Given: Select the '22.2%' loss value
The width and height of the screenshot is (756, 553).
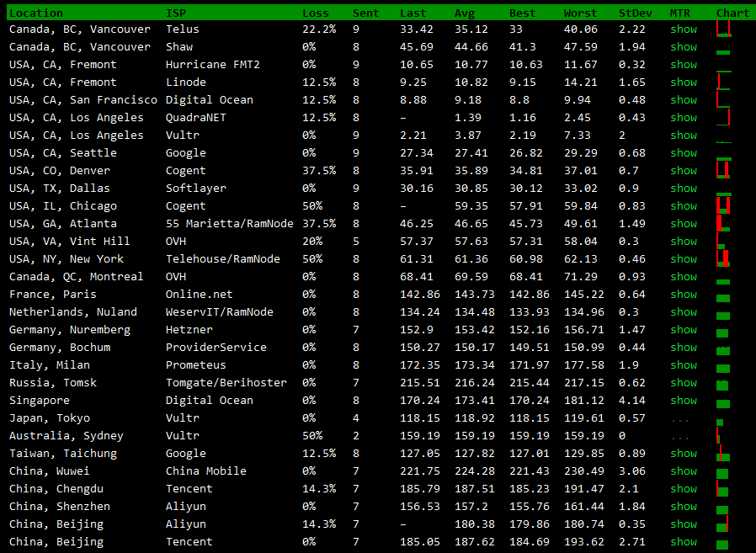Looking at the screenshot, I should click(x=319, y=29).
